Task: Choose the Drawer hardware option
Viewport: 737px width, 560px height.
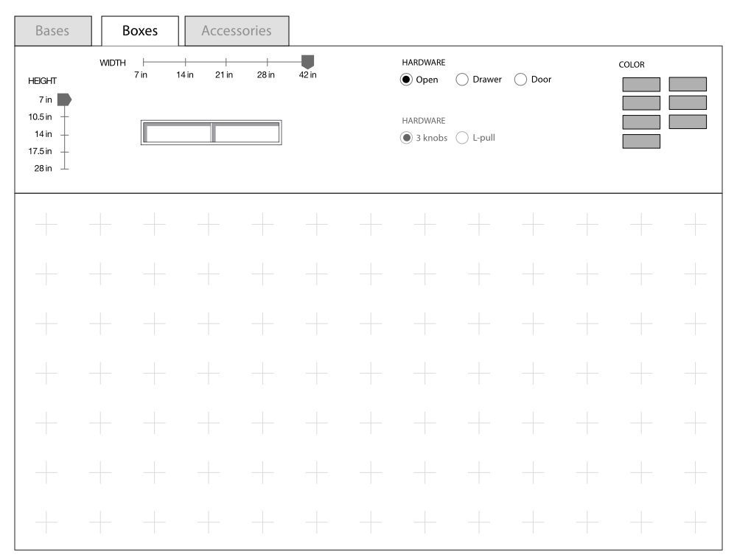Action: pos(462,80)
